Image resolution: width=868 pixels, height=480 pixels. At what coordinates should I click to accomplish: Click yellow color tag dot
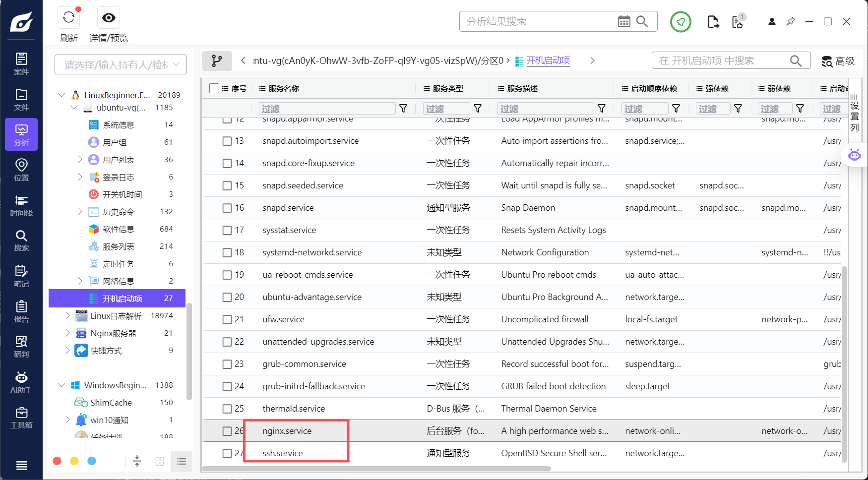74,461
